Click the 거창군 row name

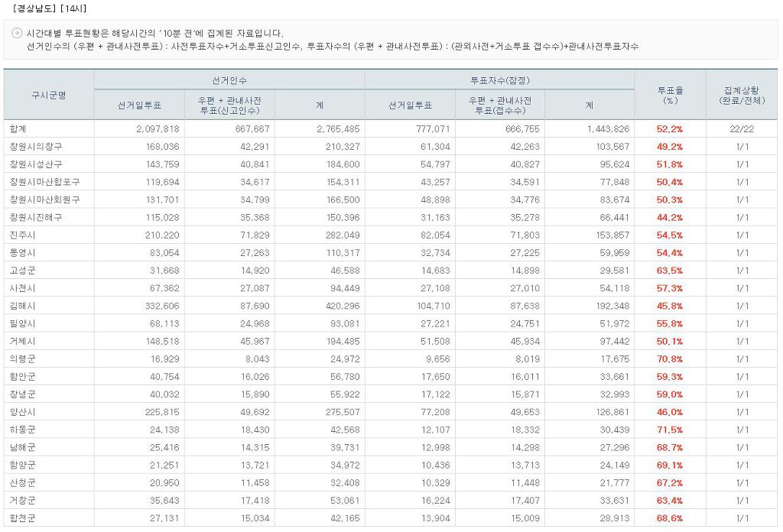click(22, 501)
